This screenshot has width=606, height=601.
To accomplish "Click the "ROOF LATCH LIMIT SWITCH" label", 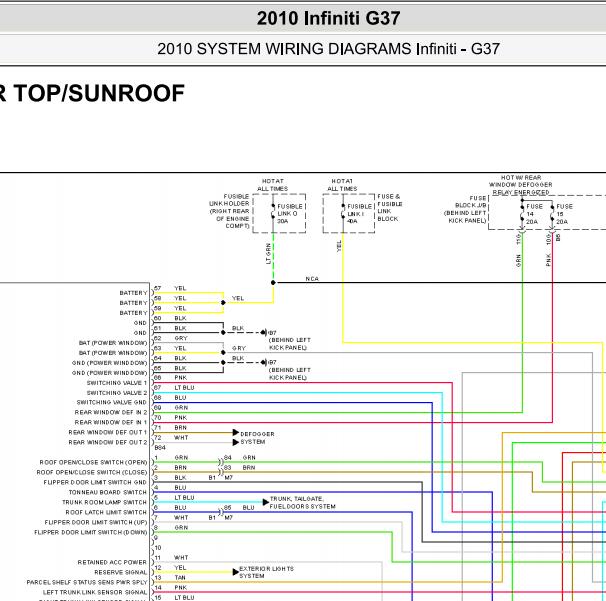I will [x=106, y=512].
